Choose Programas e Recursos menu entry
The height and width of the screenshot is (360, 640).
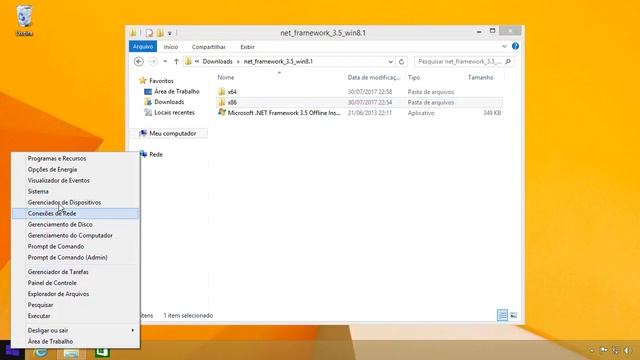76,158
